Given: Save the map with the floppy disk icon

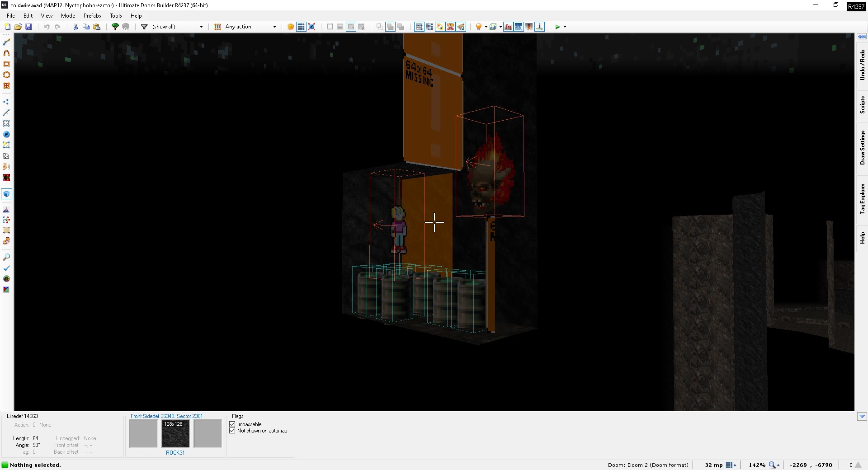Looking at the screenshot, I should click(28, 27).
